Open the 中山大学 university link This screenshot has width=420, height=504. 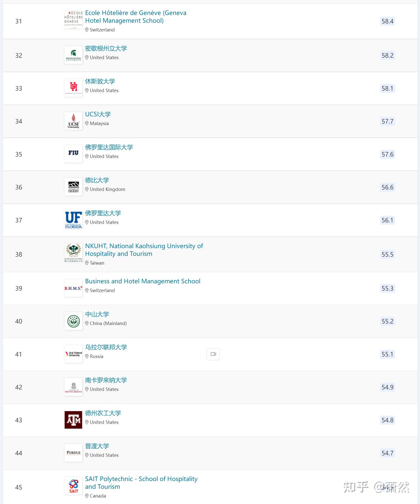coord(97,314)
